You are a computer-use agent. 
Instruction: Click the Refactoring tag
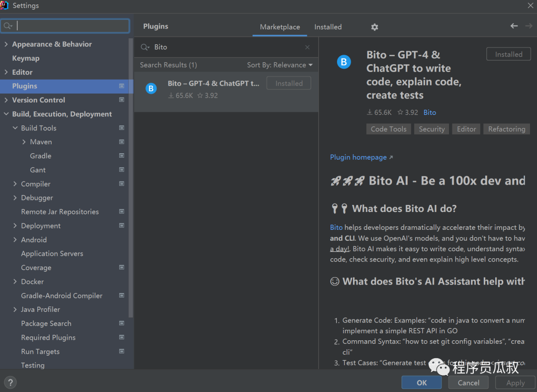point(507,129)
